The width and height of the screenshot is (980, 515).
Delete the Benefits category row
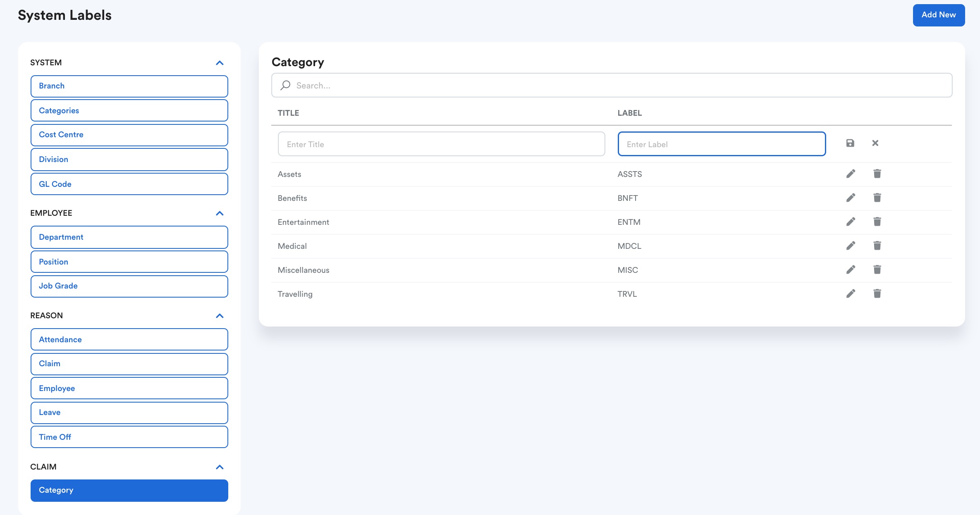[877, 198]
